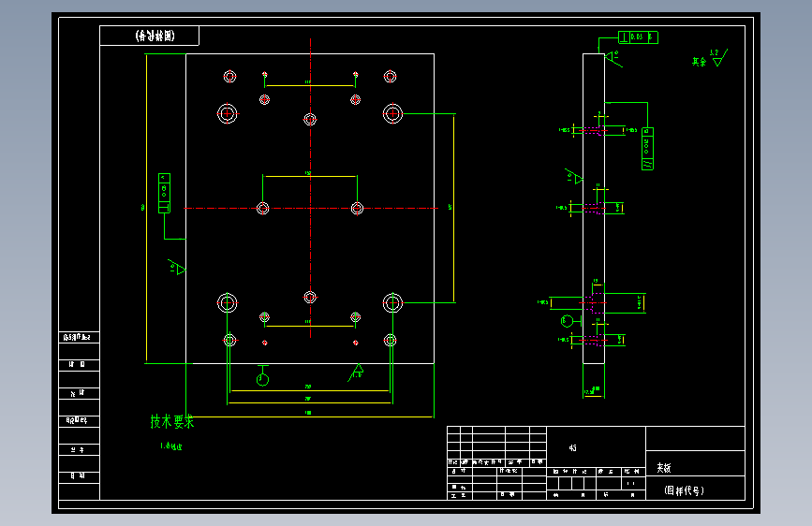Select the horizontal dimension above the centerline holes
The width and height of the screenshot is (812, 526).
(310, 176)
